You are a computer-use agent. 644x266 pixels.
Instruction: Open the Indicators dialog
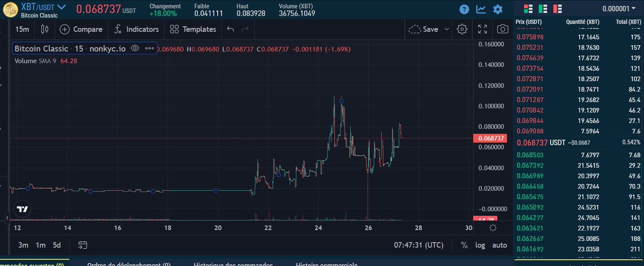point(136,29)
